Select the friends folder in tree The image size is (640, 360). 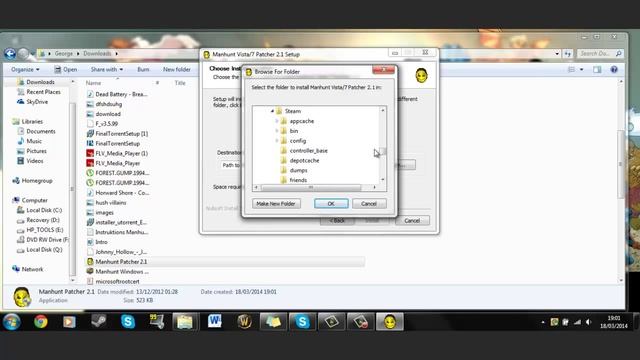[x=298, y=180]
